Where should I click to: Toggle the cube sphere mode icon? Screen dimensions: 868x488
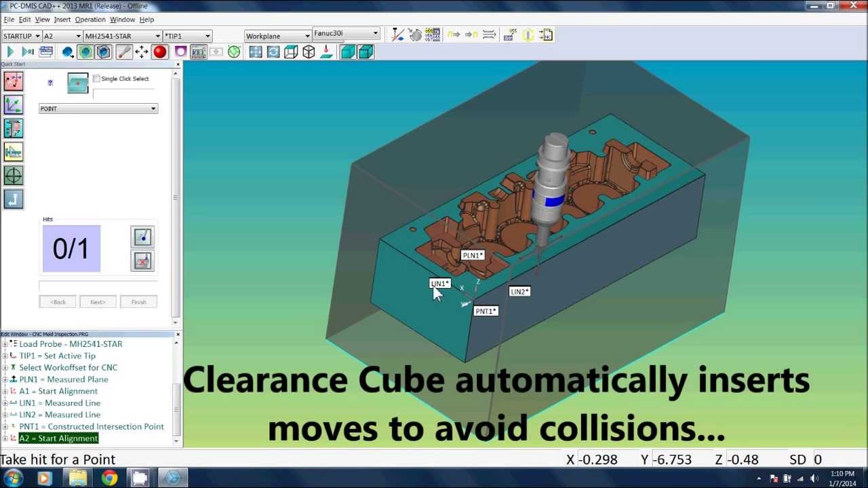103,52
